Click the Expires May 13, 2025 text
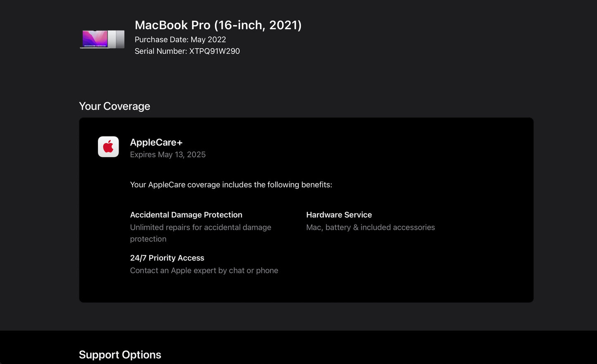Screen dimensions: 597x364 tap(168, 154)
